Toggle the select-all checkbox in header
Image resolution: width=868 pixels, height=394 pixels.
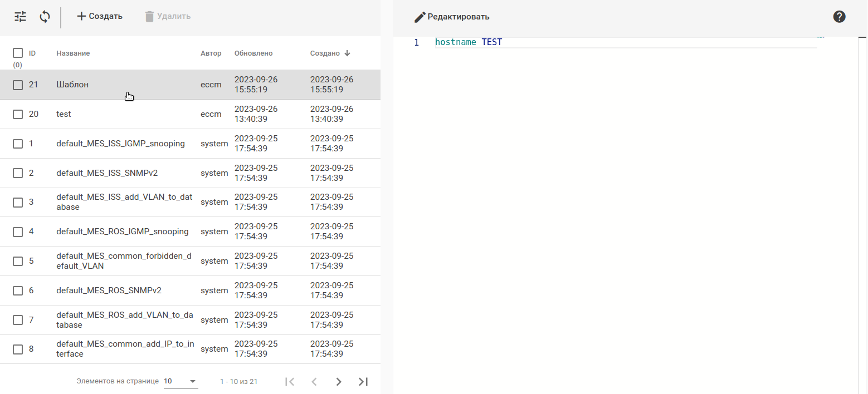(18, 53)
